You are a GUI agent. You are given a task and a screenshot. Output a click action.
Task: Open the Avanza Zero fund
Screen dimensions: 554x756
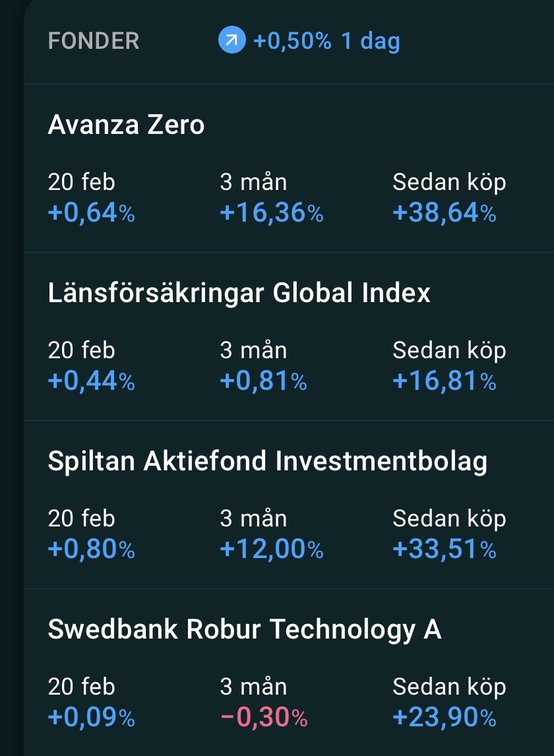coord(126,125)
